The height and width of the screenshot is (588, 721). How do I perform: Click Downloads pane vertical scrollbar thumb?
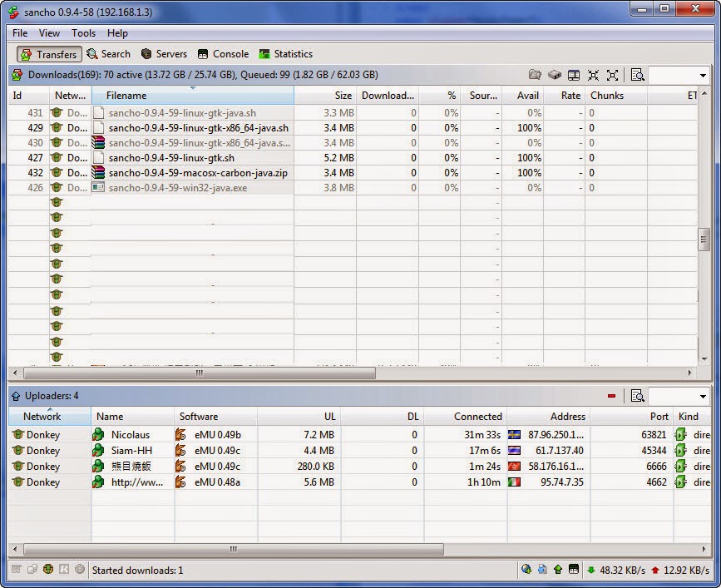(x=704, y=239)
